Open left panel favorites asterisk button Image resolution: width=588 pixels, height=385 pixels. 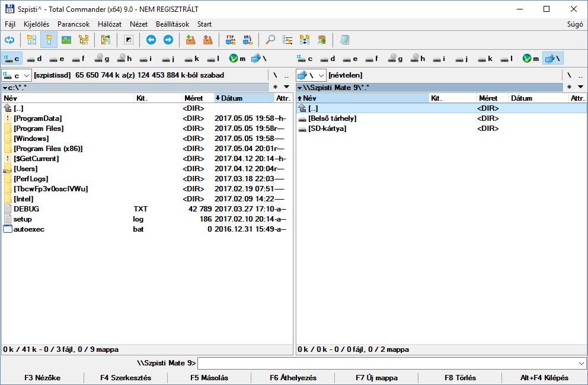276,87
